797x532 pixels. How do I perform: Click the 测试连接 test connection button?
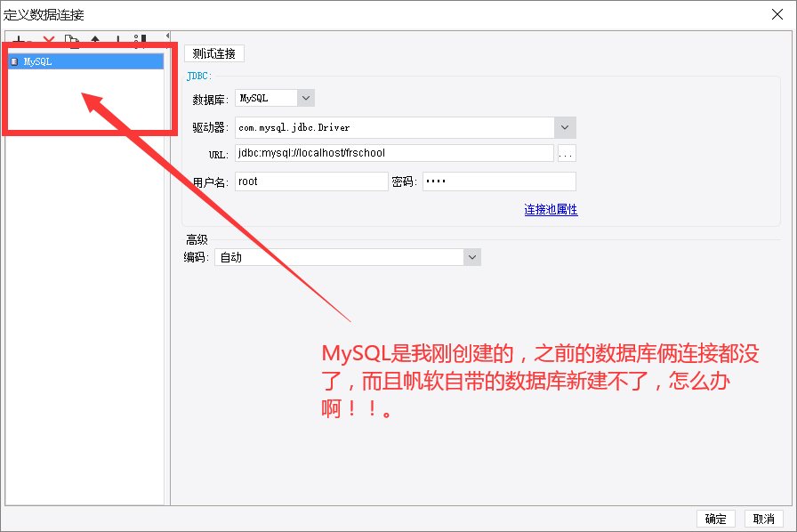[x=214, y=53]
